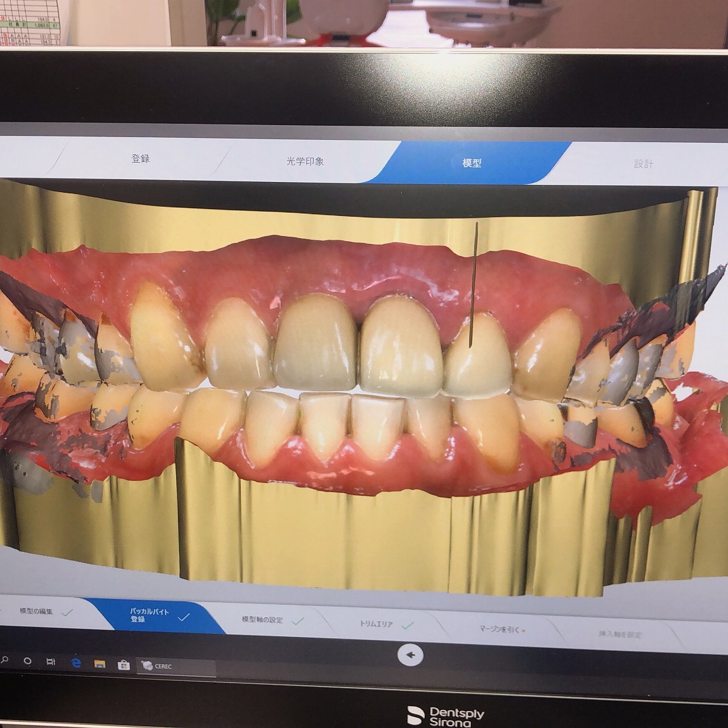Click the round back arrow button

pyautogui.click(x=410, y=655)
